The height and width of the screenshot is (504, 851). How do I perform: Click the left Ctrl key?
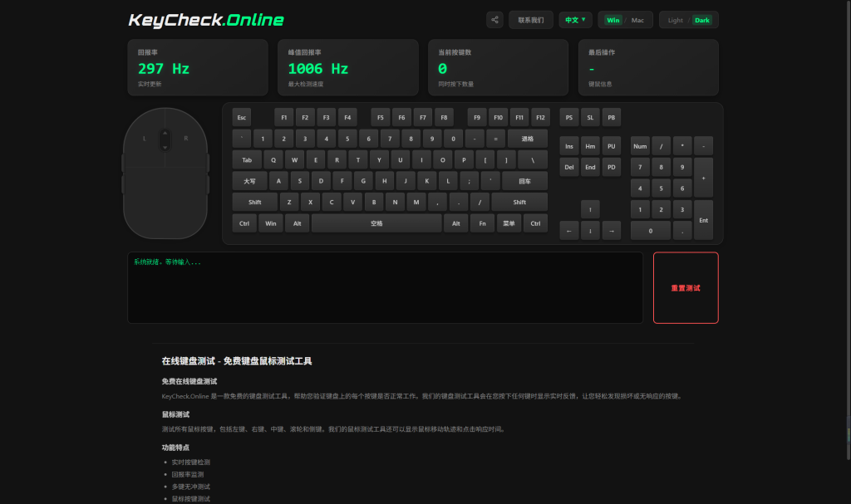(244, 223)
